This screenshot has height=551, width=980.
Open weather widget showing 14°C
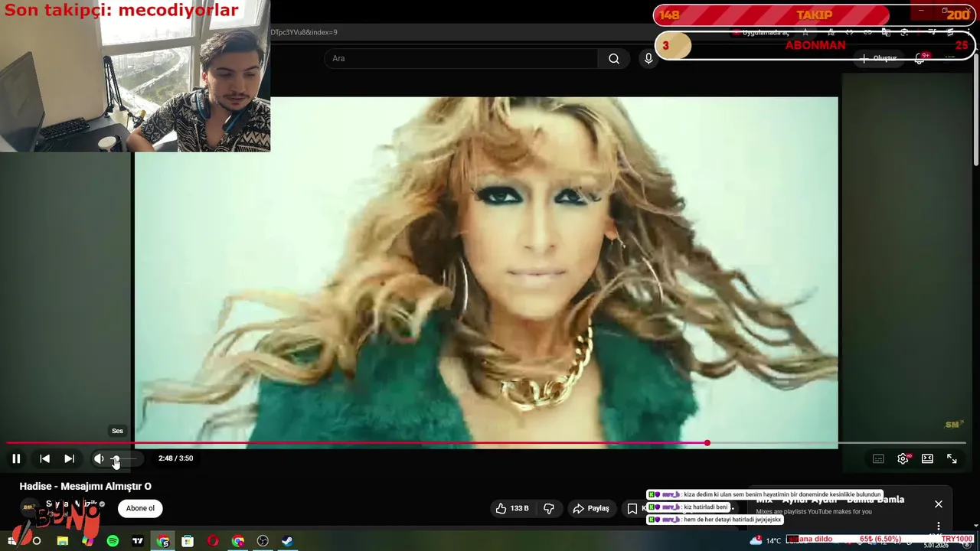[766, 540]
